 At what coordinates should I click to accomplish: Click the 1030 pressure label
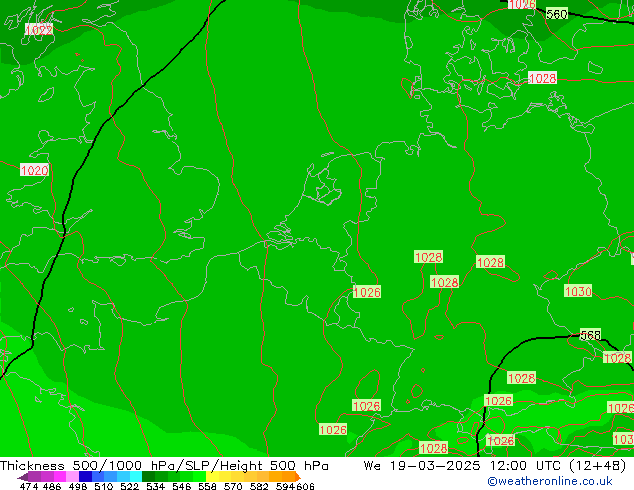click(x=578, y=291)
